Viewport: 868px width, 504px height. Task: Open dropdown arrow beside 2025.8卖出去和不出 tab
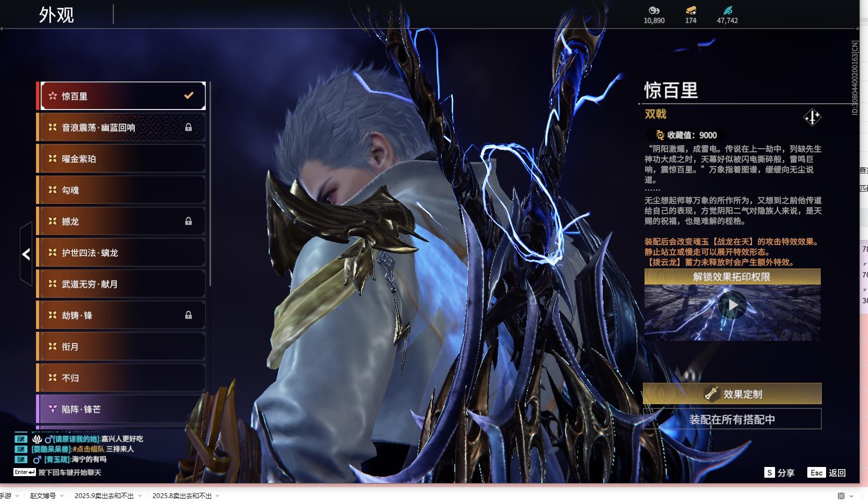pos(218,496)
